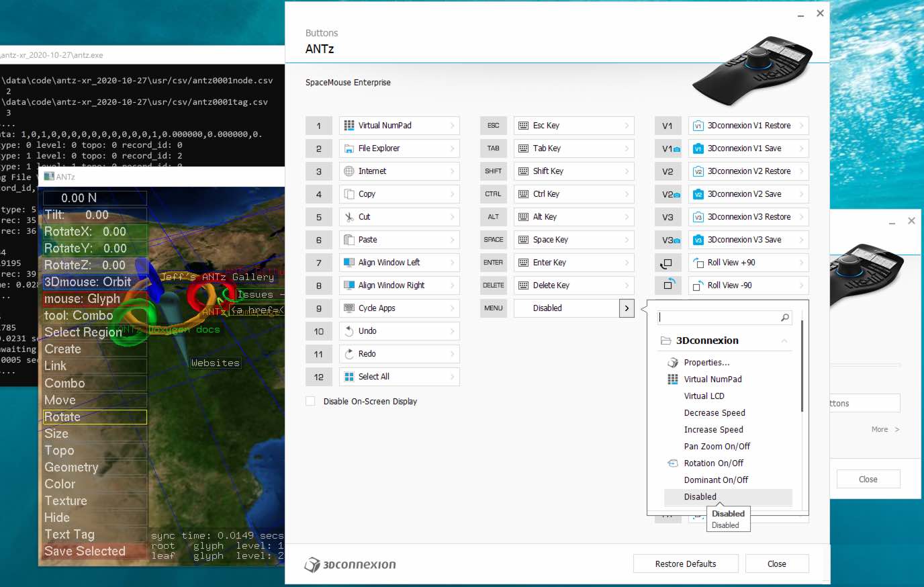This screenshot has height=587, width=924.
Task: Select Text Tag in the ANTz tool menu
Action: [x=95, y=535]
